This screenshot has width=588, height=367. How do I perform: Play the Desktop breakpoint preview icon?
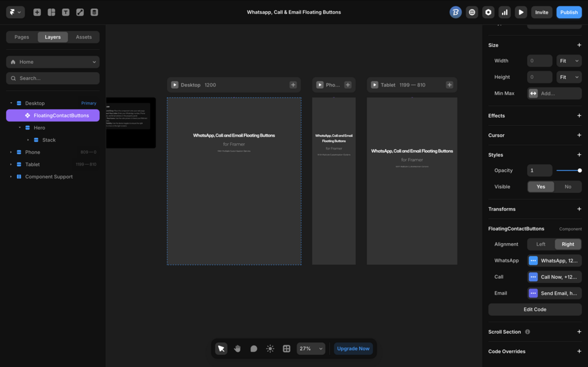coord(175,85)
